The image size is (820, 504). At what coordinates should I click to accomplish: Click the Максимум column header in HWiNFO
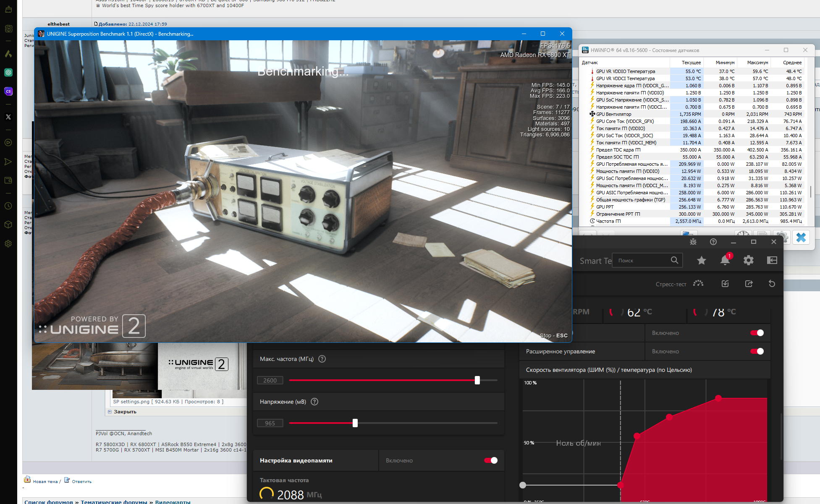pos(757,63)
